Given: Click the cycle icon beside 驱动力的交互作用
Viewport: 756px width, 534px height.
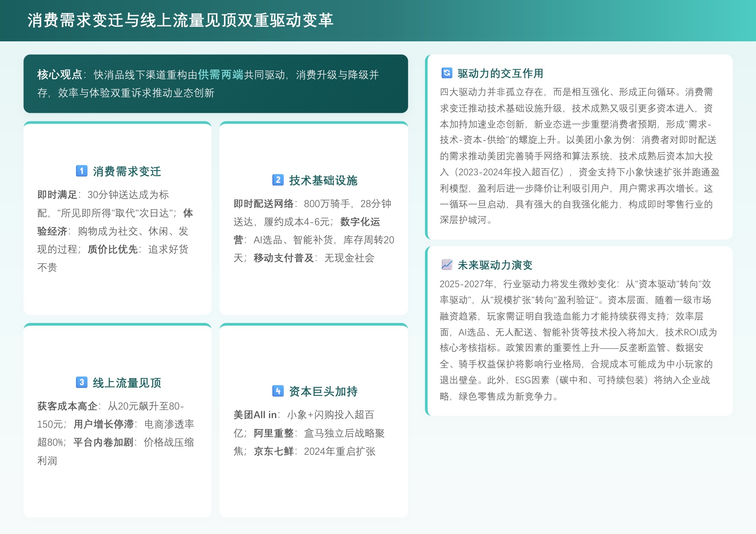Looking at the screenshot, I should coord(447,73).
